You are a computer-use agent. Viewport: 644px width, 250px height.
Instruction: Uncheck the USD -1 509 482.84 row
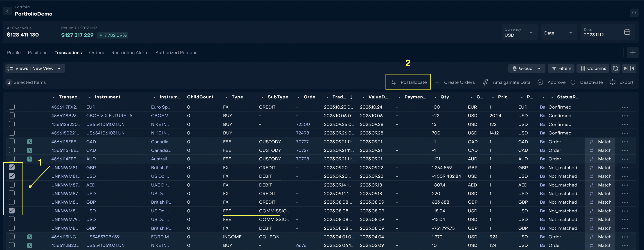[12, 176]
